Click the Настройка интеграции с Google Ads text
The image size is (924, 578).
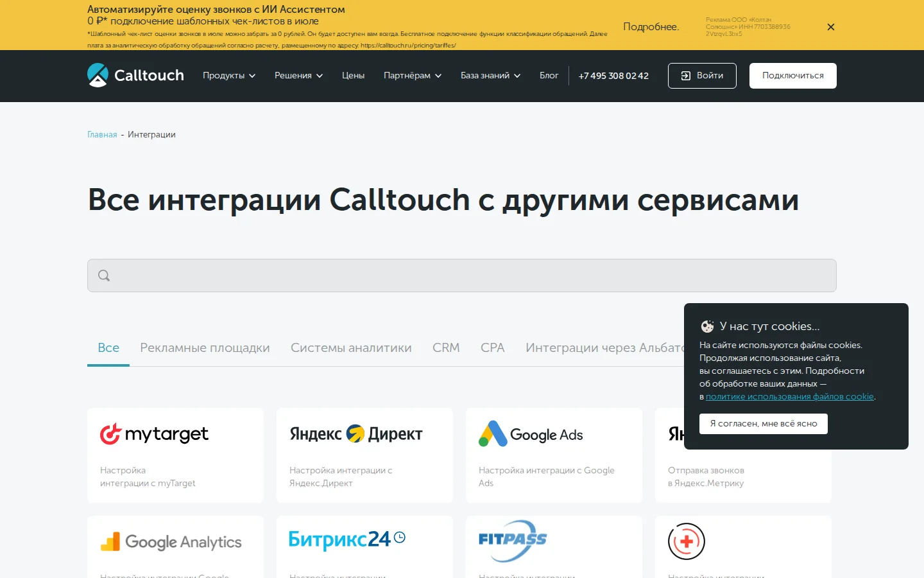point(547,477)
